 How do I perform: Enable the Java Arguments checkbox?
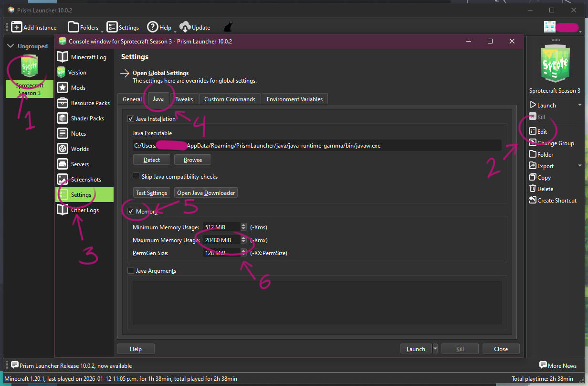131,271
